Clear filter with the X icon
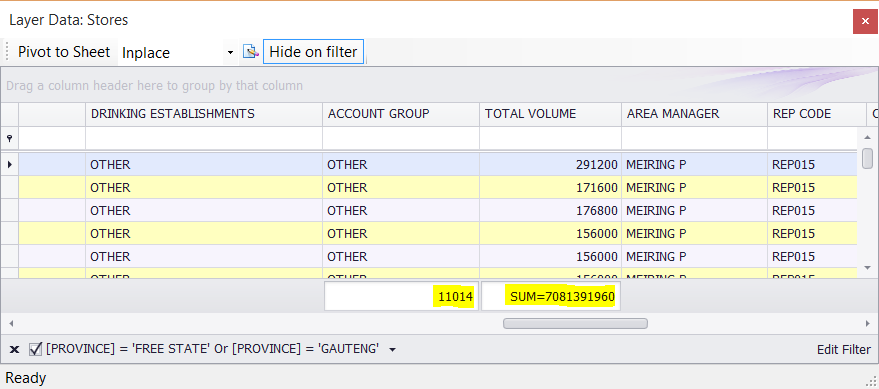879x389 pixels. coord(15,350)
